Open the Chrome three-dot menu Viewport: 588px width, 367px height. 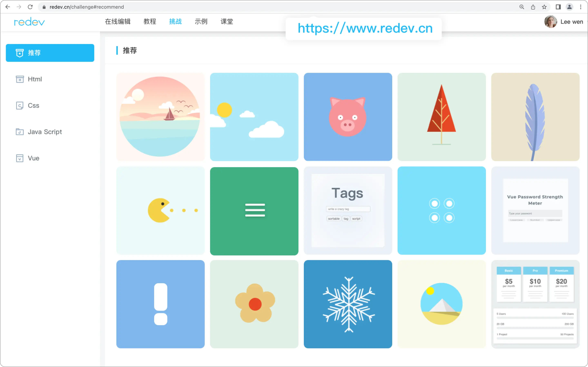(x=581, y=7)
